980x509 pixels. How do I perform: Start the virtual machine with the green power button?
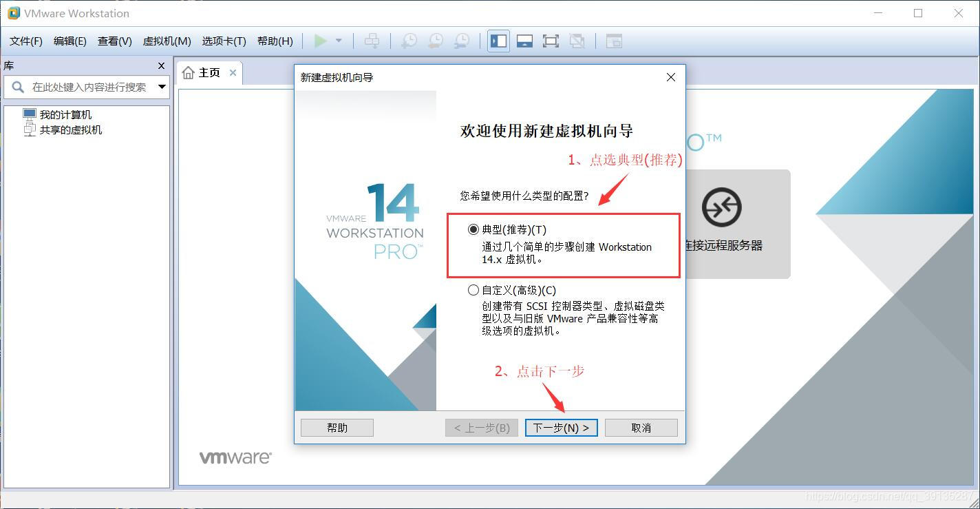(x=319, y=41)
